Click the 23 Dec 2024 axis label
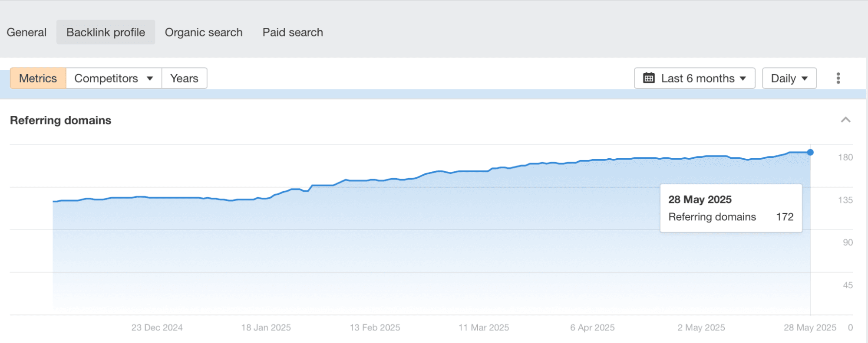 (x=157, y=327)
